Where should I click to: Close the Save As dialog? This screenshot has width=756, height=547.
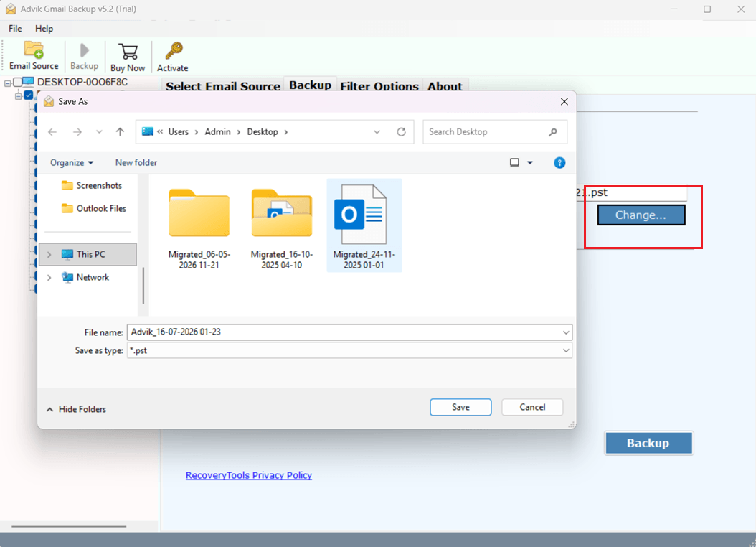[x=564, y=102]
